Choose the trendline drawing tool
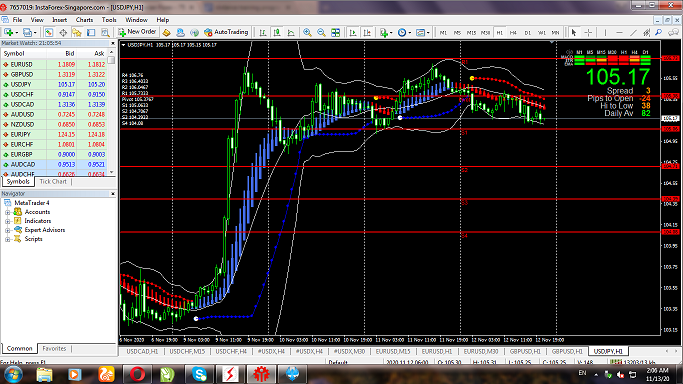 click(x=633, y=32)
